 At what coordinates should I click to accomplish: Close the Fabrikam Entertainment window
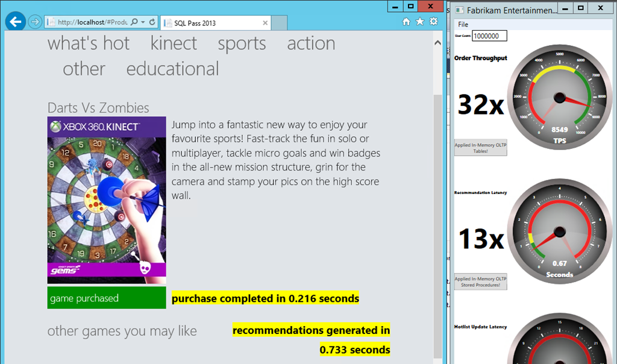[x=600, y=8]
